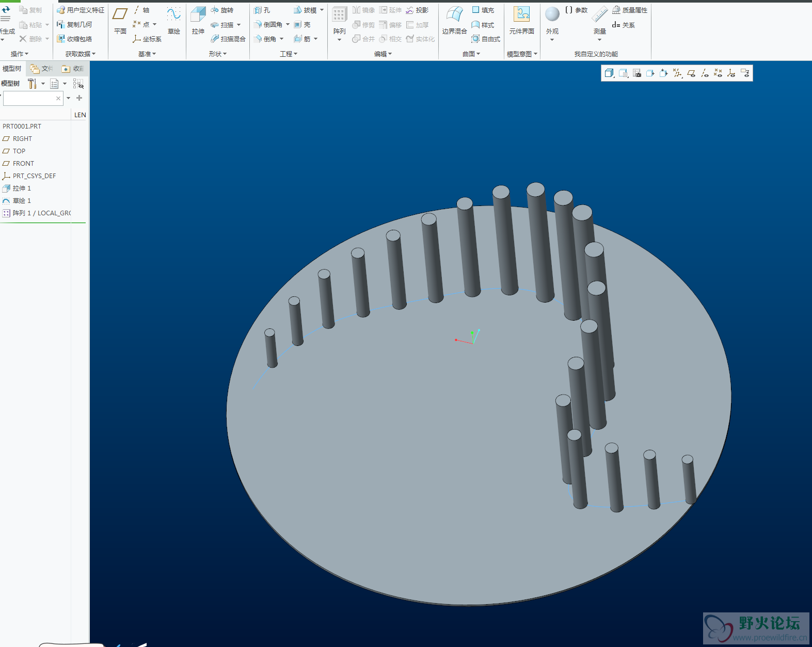
Task: Click the 投影 (Project) tool
Action: 417,10
